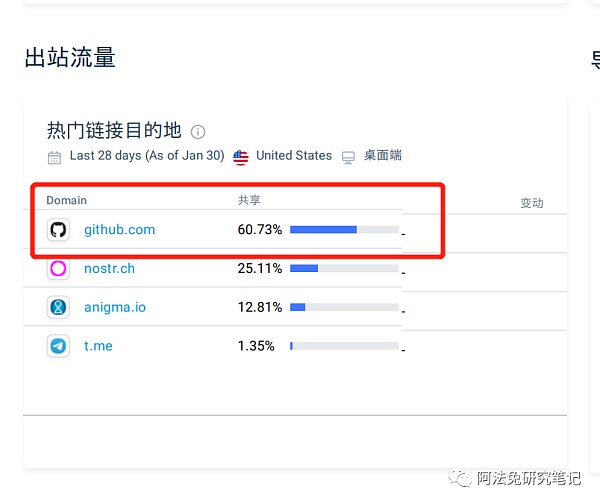The height and width of the screenshot is (504, 600).
Task: Click the GitHub logo icon
Action: tap(58, 230)
